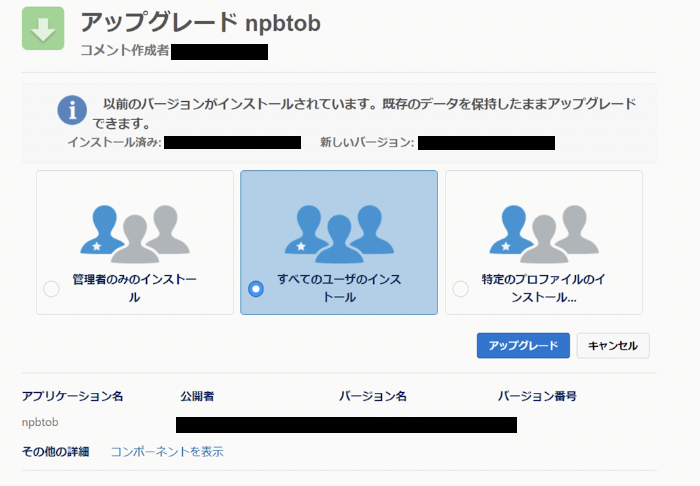Screen dimensions: 700x486
Task: Click the admins-only install users icon
Action: coord(135,234)
